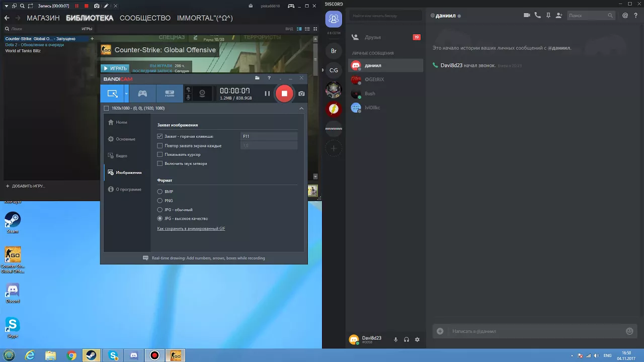Select Dota 2 in Steam library list

click(x=35, y=45)
